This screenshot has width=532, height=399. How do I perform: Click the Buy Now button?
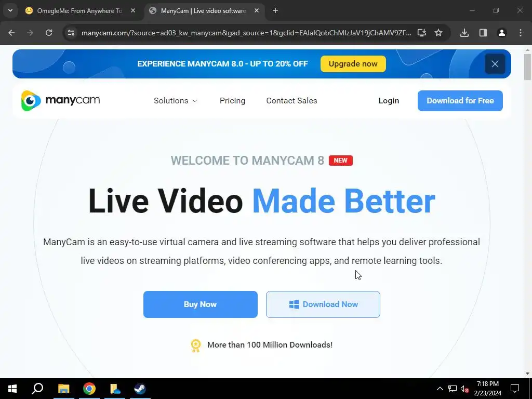point(200,304)
